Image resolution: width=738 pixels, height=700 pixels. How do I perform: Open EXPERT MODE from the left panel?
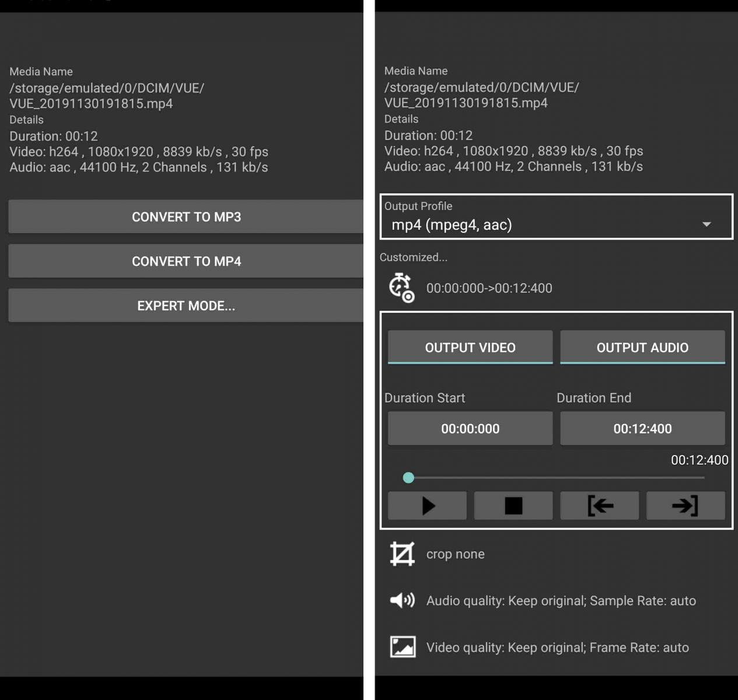point(185,305)
